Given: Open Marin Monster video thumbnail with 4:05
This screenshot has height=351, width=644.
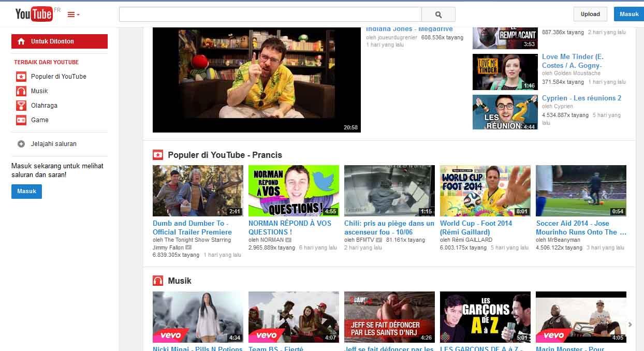Looking at the screenshot, I should pos(581,317).
